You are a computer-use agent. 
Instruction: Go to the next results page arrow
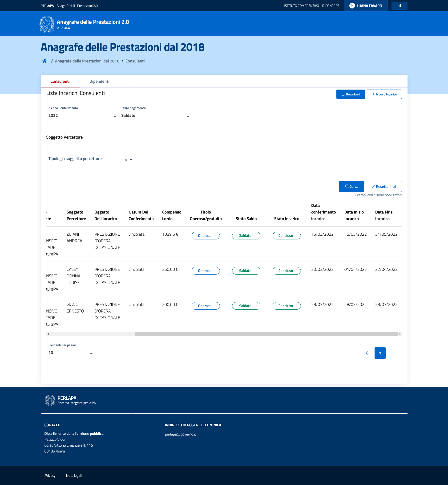[393, 353]
